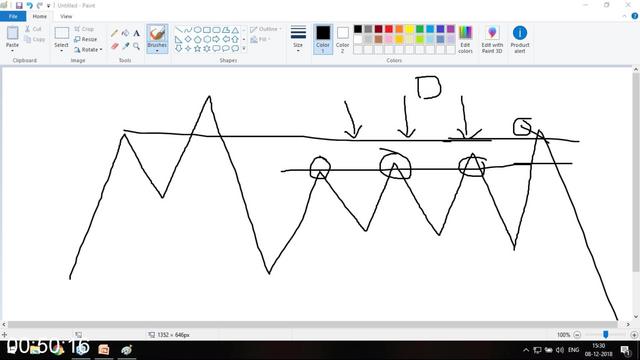This screenshot has height=360, width=640.
Task: Open the taskbar clock showing 15:30
Action: click(x=598, y=350)
